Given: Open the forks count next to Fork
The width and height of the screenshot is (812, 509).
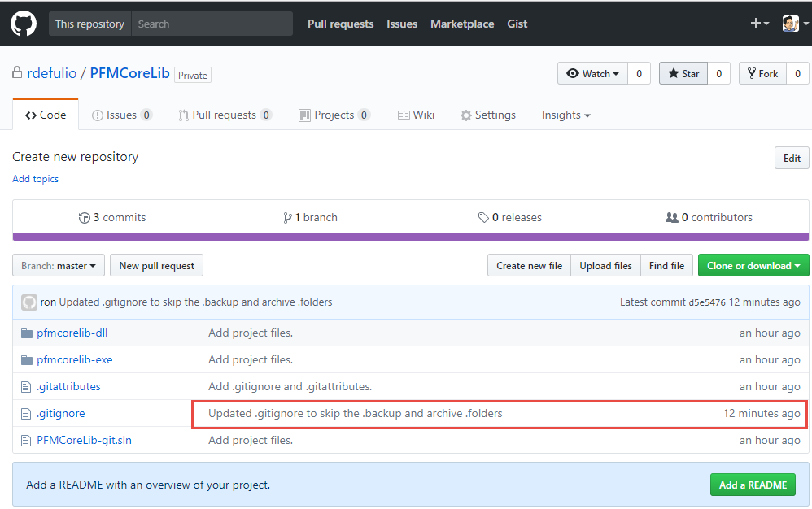Looking at the screenshot, I should point(797,73).
